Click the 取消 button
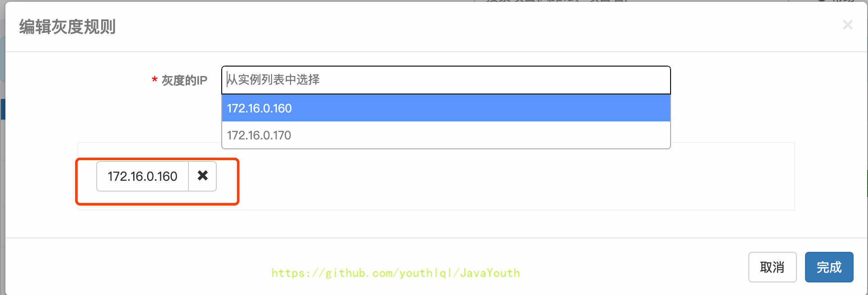The height and width of the screenshot is (295, 868). [x=772, y=267]
